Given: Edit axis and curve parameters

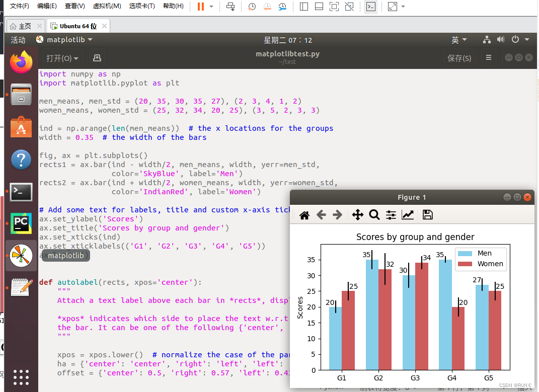Looking at the screenshot, I should [x=408, y=215].
